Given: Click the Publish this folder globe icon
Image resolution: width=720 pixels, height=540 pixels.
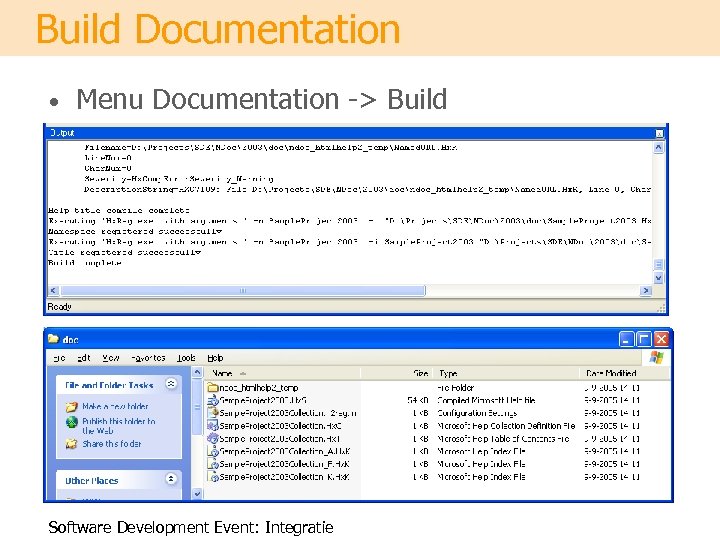Looking at the screenshot, I should [71, 422].
